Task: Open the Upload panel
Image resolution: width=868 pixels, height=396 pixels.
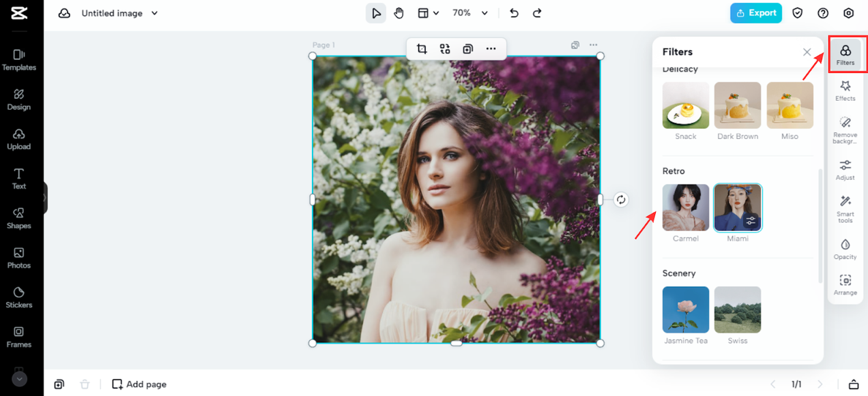Action: coord(19,139)
